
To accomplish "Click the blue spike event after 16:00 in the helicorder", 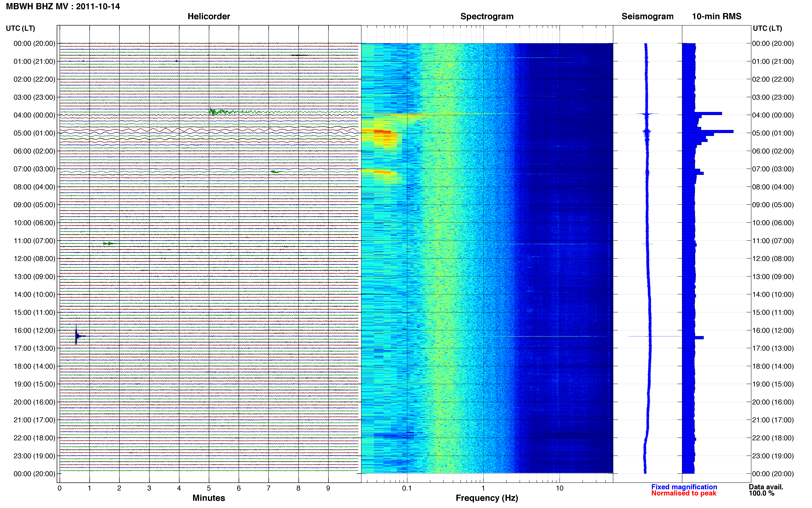I will (x=76, y=335).
